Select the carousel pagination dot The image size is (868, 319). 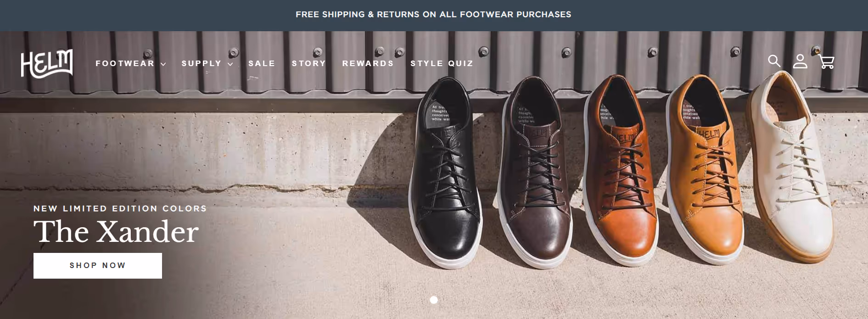(433, 301)
